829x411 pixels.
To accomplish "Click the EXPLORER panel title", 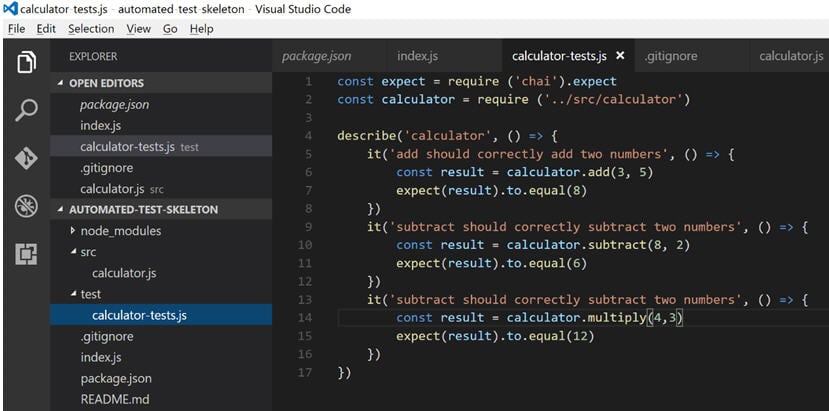I will click(93, 56).
